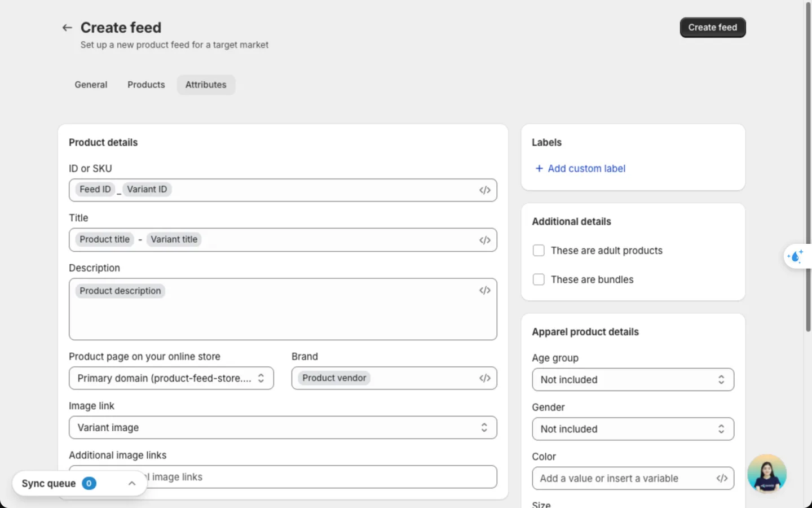Go back using the arrow beside Create feed
This screenshot has width=812, height=508.
pos(67,28)
